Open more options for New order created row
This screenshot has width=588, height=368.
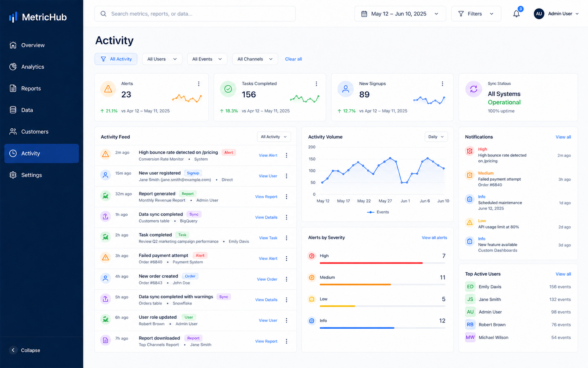pos(287,279)
